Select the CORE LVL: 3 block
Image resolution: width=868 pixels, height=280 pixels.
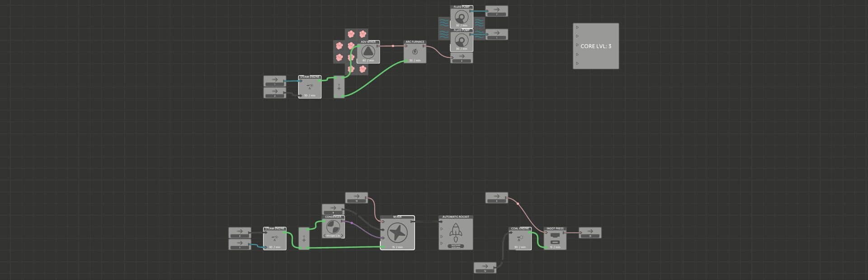pos(596,46)
